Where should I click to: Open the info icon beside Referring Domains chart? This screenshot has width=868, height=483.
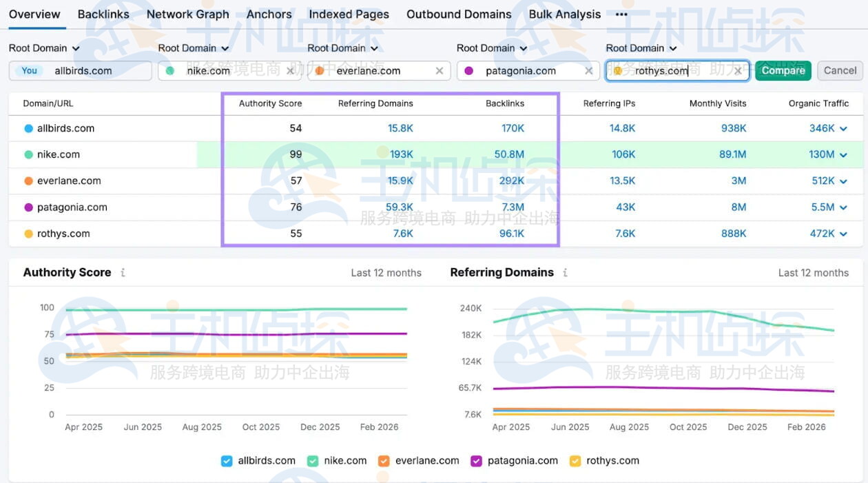(565, 273)
